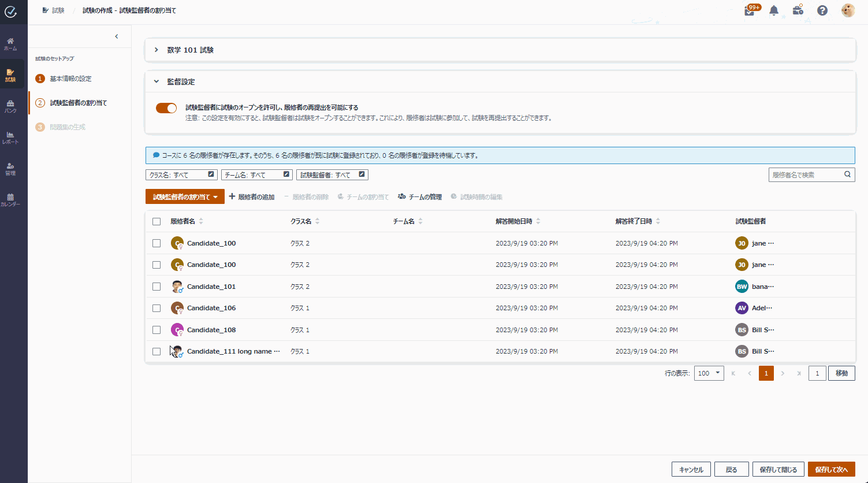The height and width of the screenshot is (483, 868).
Task: Click the 保存して次へ button
Action: pyautogui.click(x=831, y=470)
